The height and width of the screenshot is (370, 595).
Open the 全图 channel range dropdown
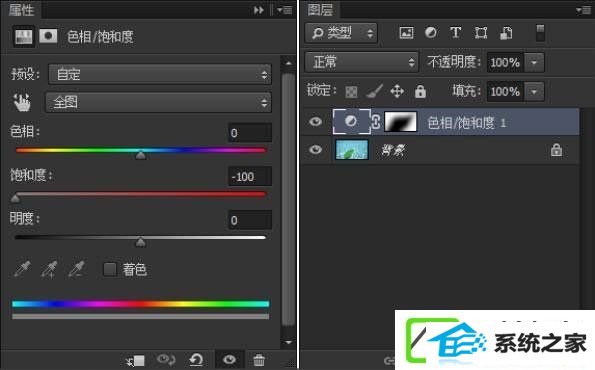tap(159, 102)
